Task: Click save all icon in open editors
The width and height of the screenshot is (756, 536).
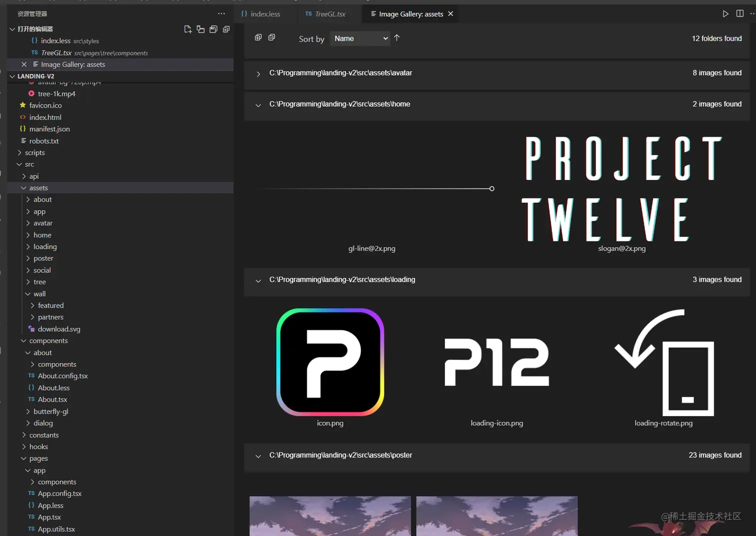Action: click(213, 29)
